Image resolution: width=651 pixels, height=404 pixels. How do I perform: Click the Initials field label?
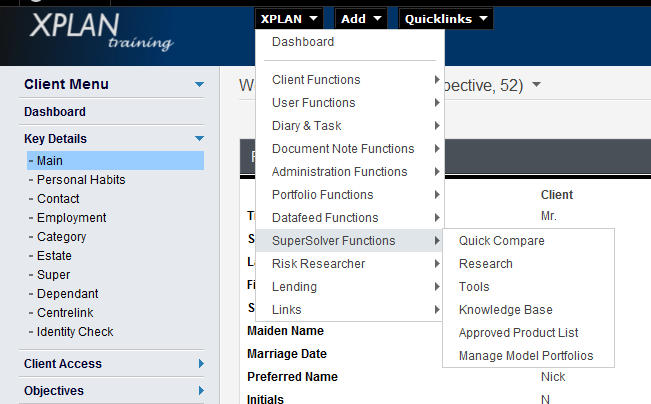[x=265, y=399]
